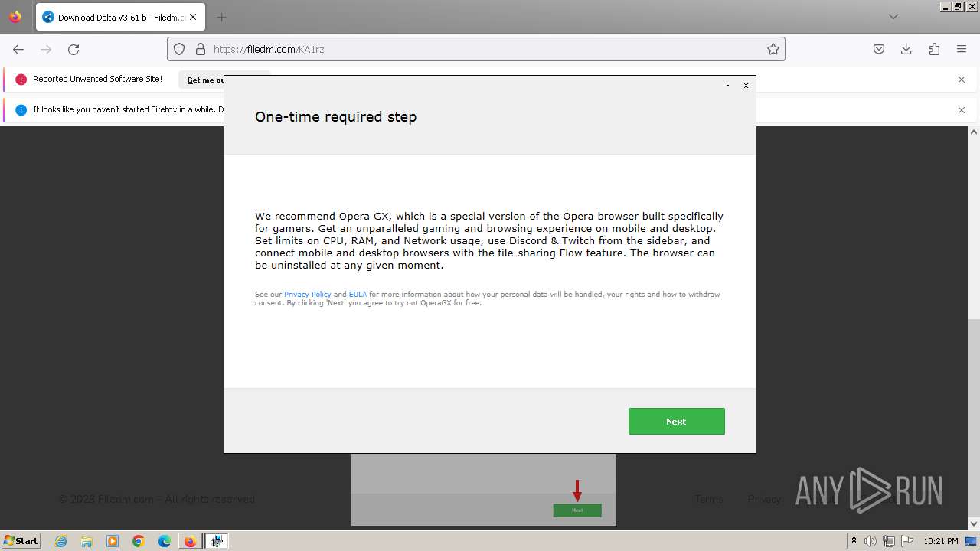
Task: Open Windows Media Player from taskbar
Action: [x=113, y=541]
